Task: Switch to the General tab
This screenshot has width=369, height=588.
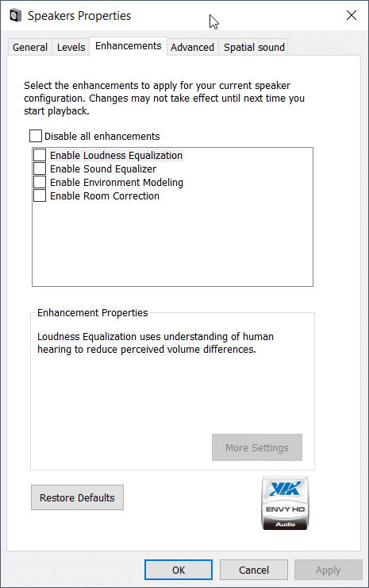Action: pos(30,47)
